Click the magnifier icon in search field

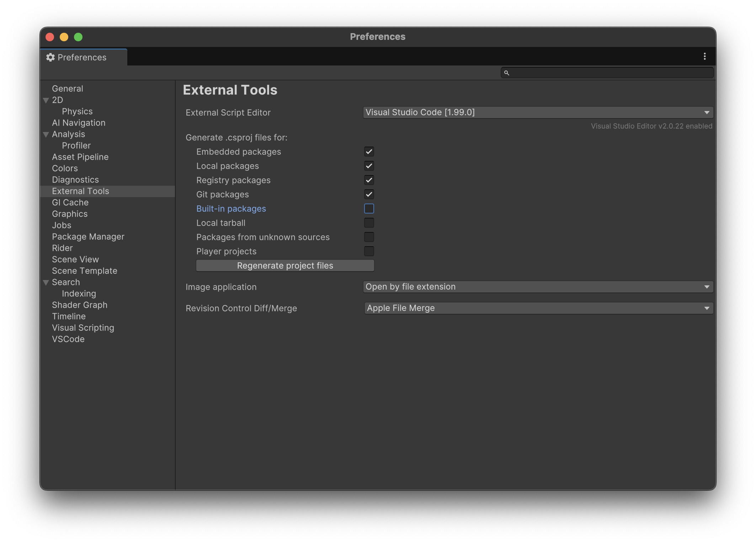click(x=507, y=73)
